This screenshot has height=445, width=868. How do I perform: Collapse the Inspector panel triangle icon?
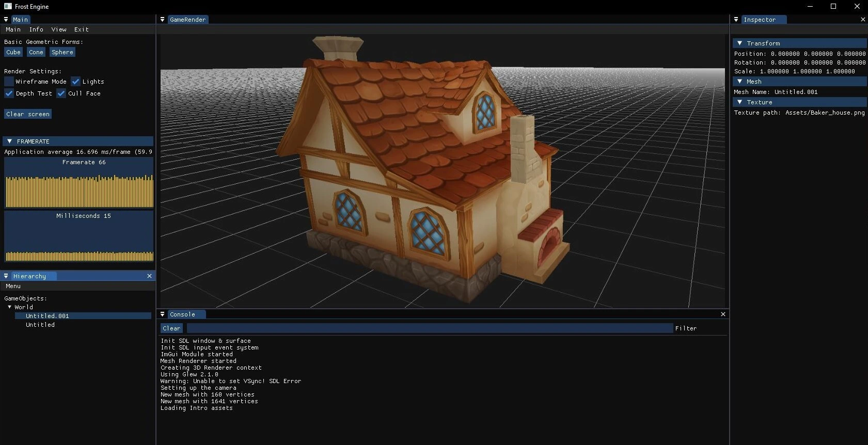[x=736, y=20]
